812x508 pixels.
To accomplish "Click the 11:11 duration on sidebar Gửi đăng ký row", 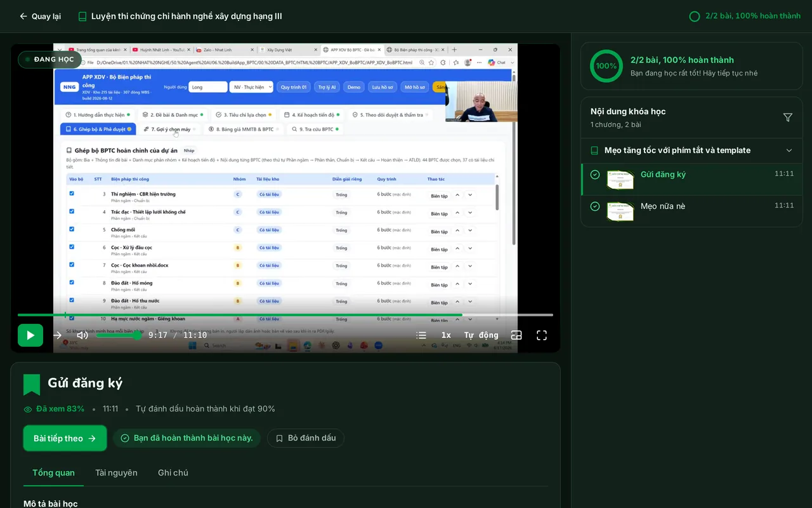I will (784, 174).
